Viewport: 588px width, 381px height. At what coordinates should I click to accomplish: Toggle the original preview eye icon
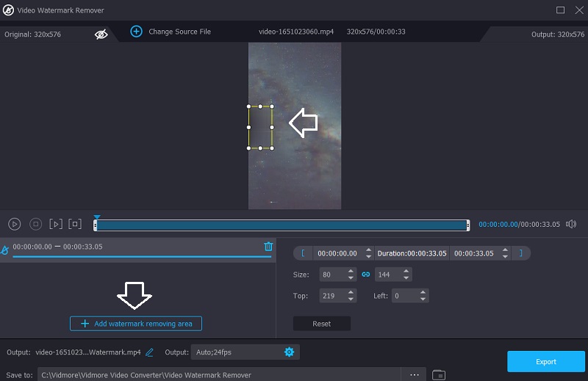click(x=101, y=34)
